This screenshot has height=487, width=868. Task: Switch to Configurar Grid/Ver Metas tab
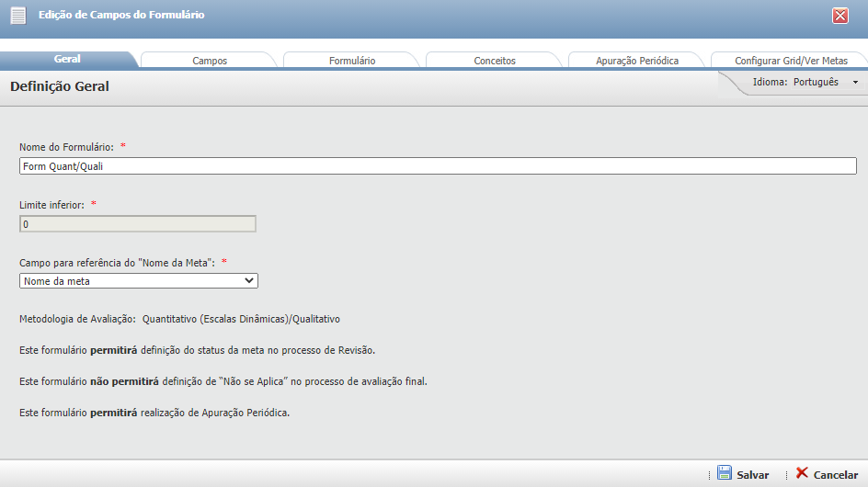pos(791,61)
